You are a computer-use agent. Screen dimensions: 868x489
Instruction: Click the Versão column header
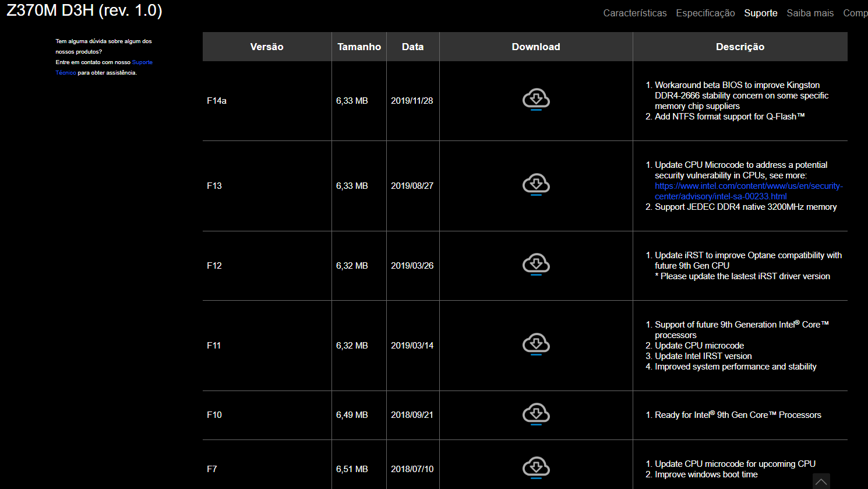267,47
